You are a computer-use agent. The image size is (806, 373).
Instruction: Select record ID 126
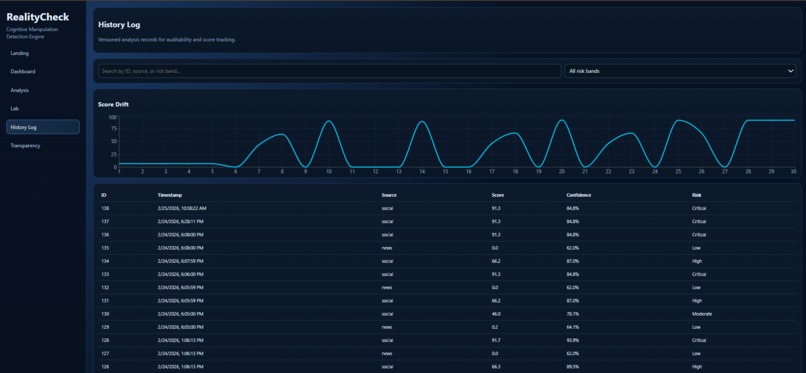(105, 366)
